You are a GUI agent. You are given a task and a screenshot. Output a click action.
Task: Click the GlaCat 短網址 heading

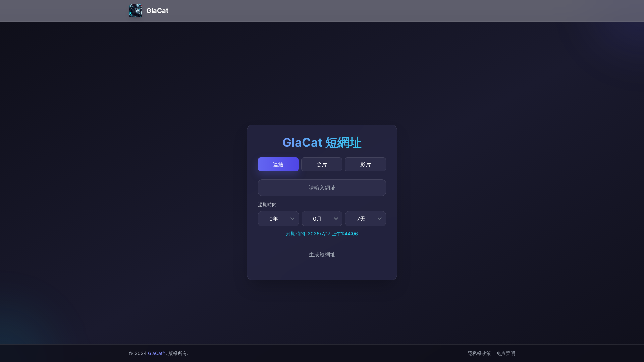[322, 143]
